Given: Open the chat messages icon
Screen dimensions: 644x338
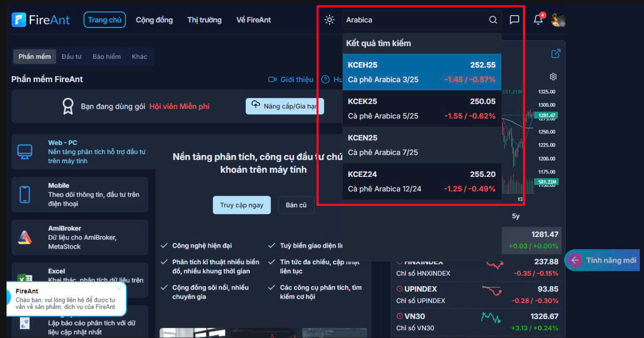Looking at the screenshot, I should coord(514,20).
